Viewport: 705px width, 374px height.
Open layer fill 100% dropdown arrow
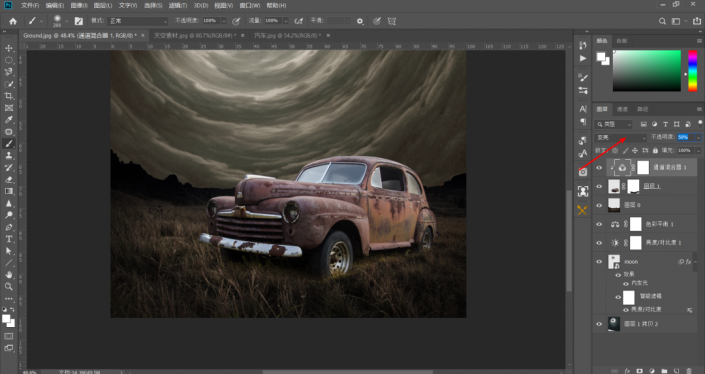698,151
